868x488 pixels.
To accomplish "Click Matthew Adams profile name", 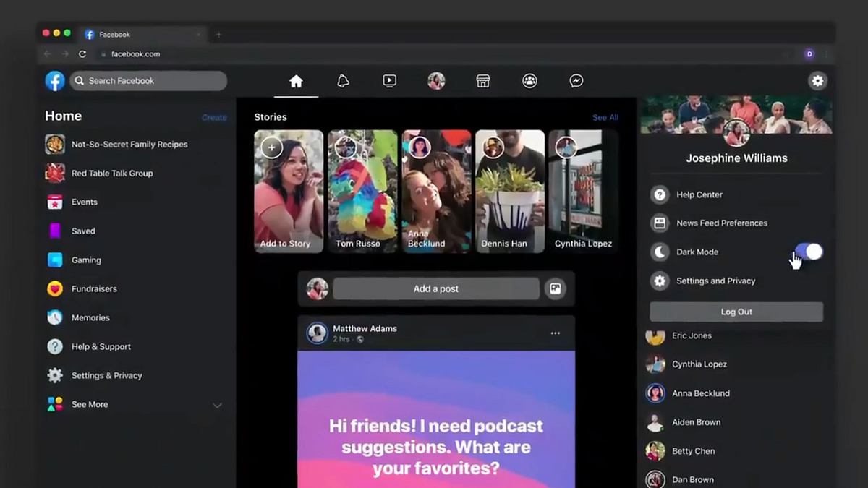I will pos(365,328).
